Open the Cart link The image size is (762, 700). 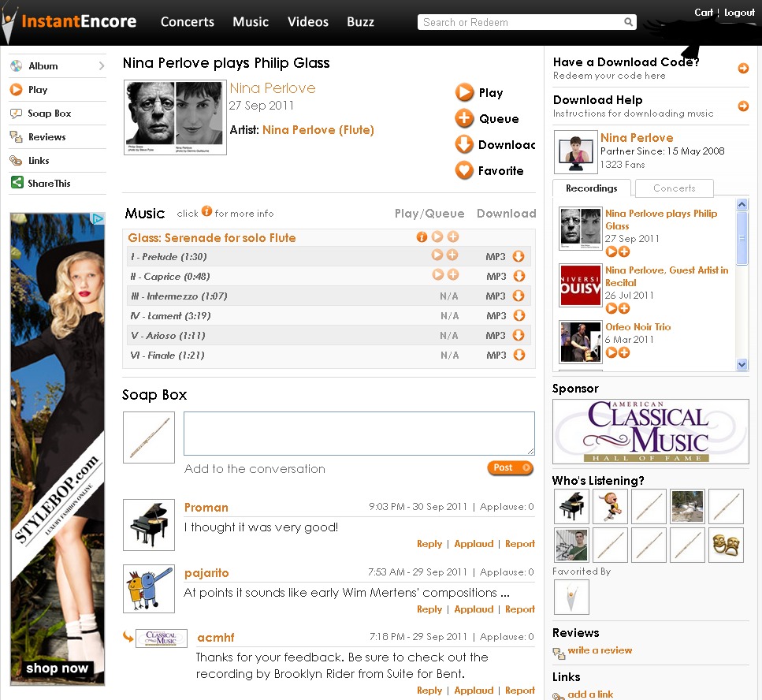click(x=703, y=13)
